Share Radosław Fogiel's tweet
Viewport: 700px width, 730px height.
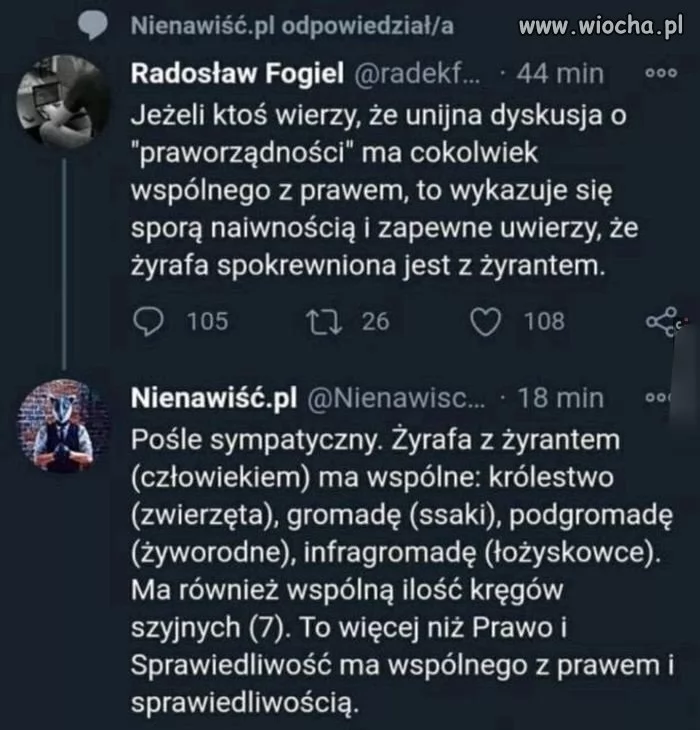pyautogui.click(x=662, y=321)
